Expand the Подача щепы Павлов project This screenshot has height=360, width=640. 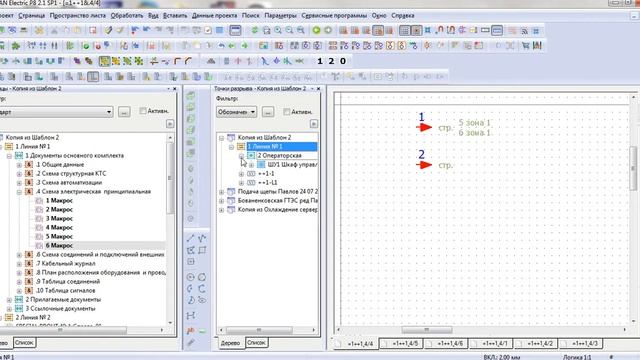(x=221, y=191)
